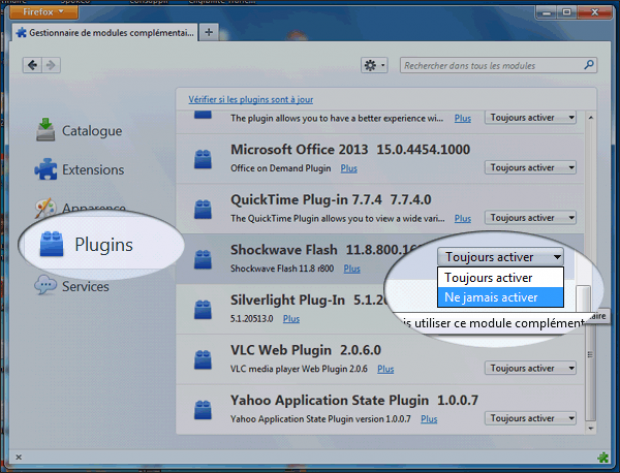Select the Plugins lego brick icon
The height and width of the screenshot is (473, 620).
tap(51, 244)
